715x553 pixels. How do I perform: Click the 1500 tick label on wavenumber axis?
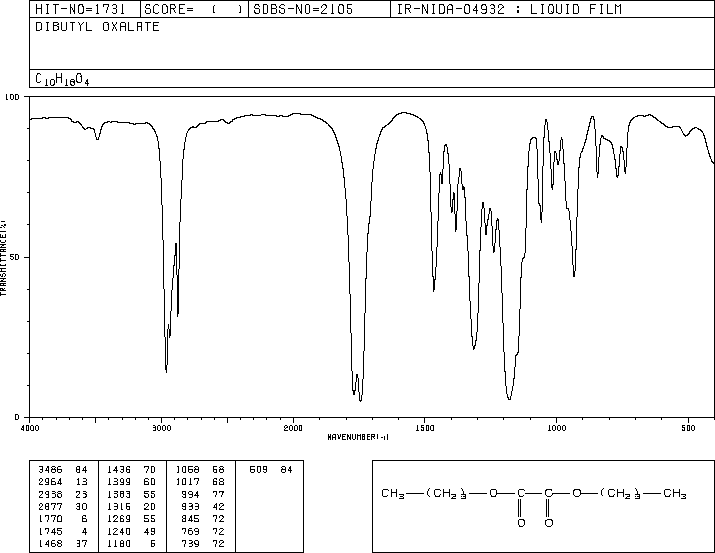[425, 428]
